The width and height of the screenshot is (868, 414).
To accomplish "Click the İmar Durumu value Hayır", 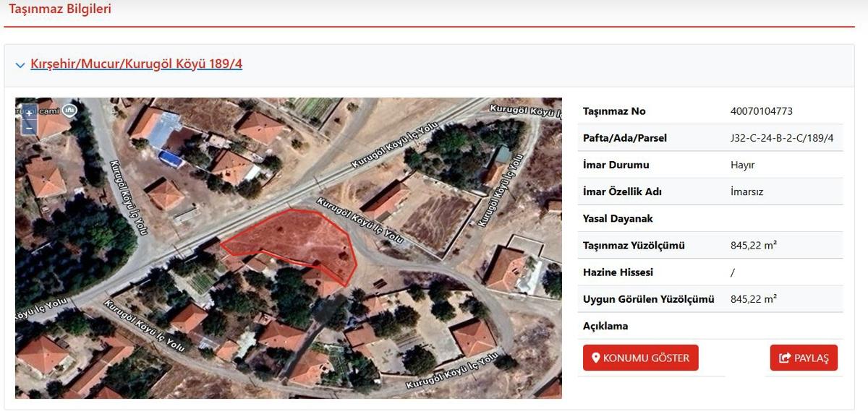I will click(x=742, y=165).
